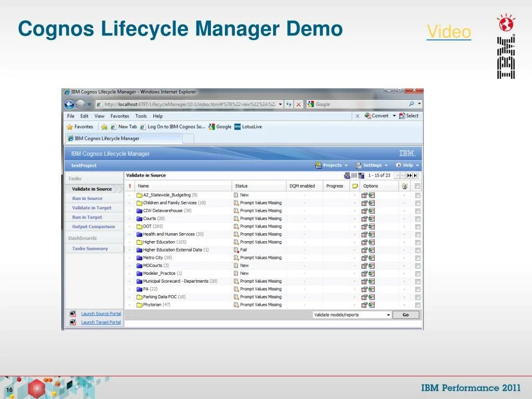
Task: Open the New Tab bookmark
Action: click(x=124, y=127)
